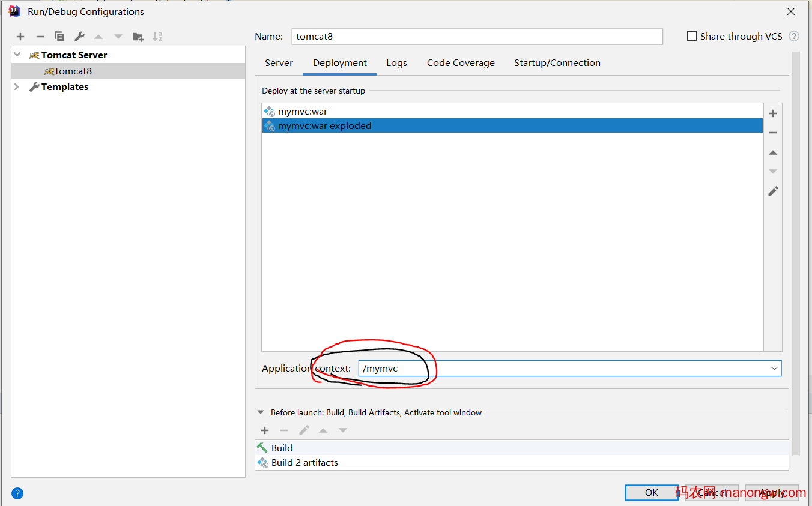Click the sort configurations alphabetically icon

coord(157,37)
